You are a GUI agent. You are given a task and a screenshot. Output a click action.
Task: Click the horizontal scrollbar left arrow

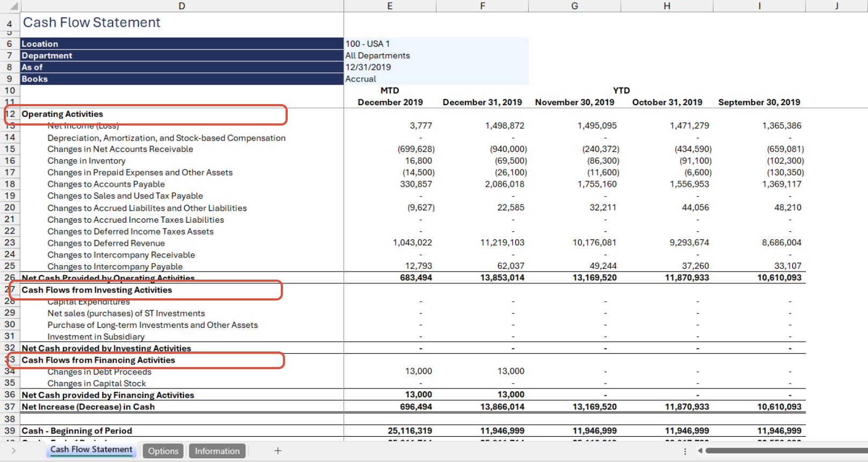700,451
